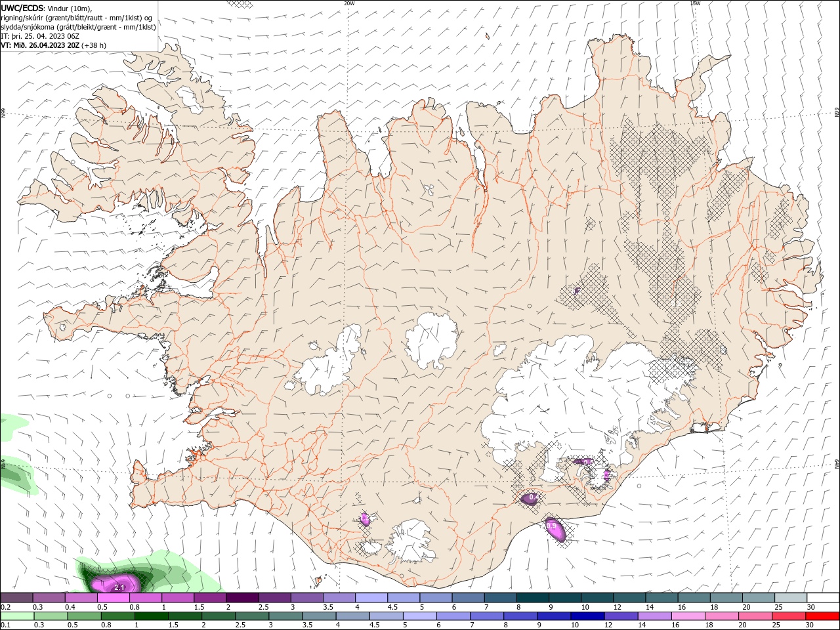Pick the bright pink upper-row swatch starting at 0.5

114,598
